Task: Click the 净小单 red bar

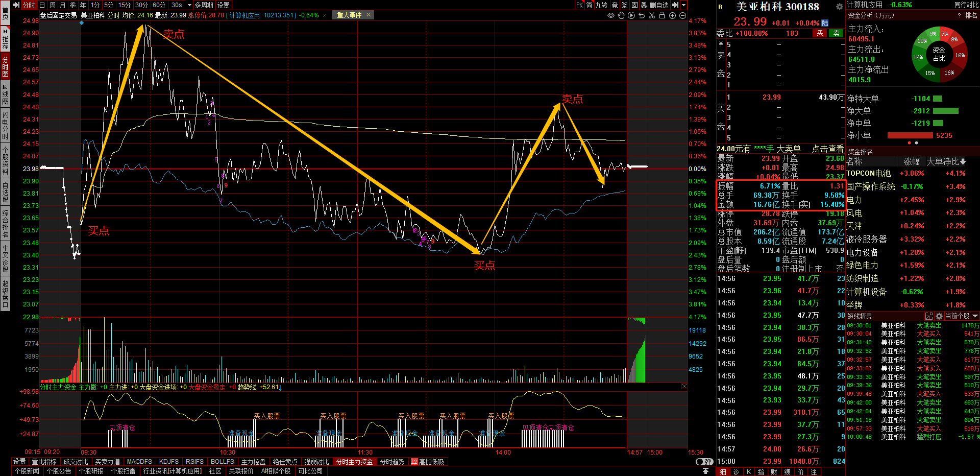Action: 910,135
